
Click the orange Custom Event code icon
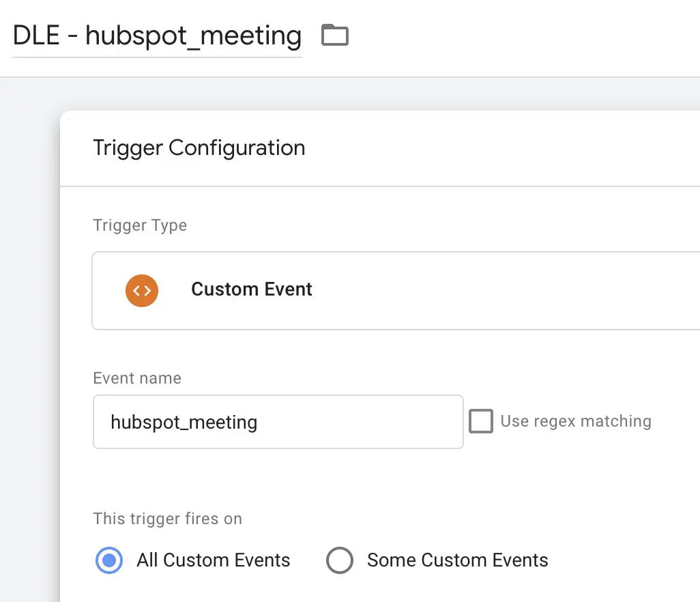142,291
